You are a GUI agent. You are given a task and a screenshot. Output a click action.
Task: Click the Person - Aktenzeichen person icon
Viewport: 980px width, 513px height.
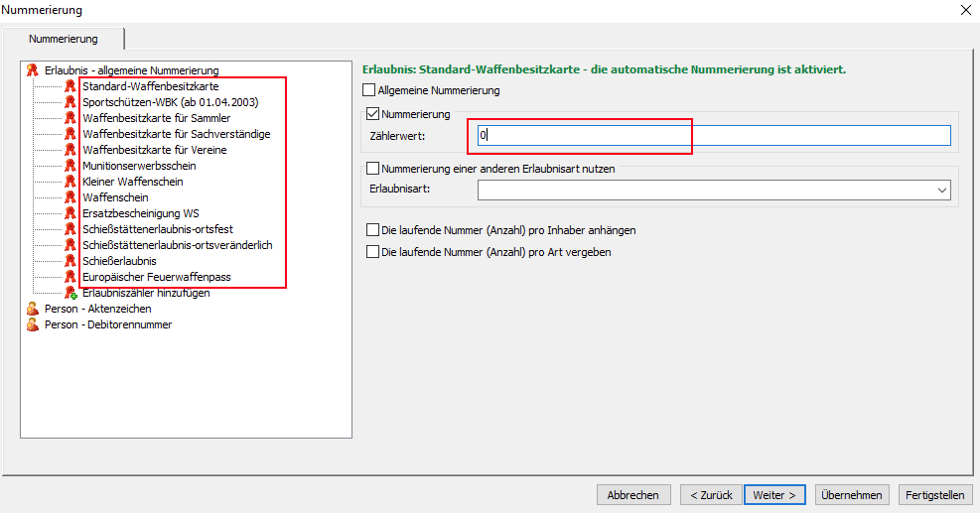pyautogui.click(x=33, y=309)
